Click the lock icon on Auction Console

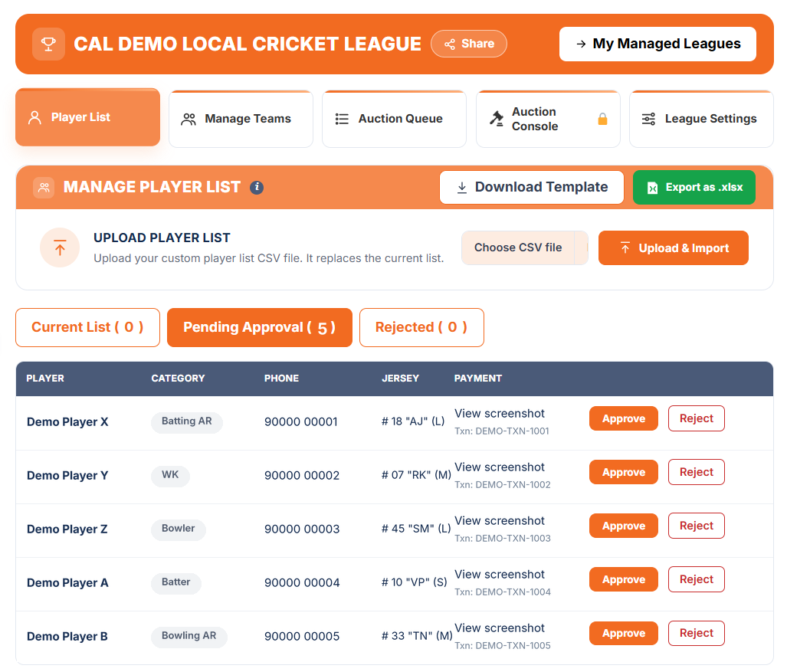pos(602,119)
